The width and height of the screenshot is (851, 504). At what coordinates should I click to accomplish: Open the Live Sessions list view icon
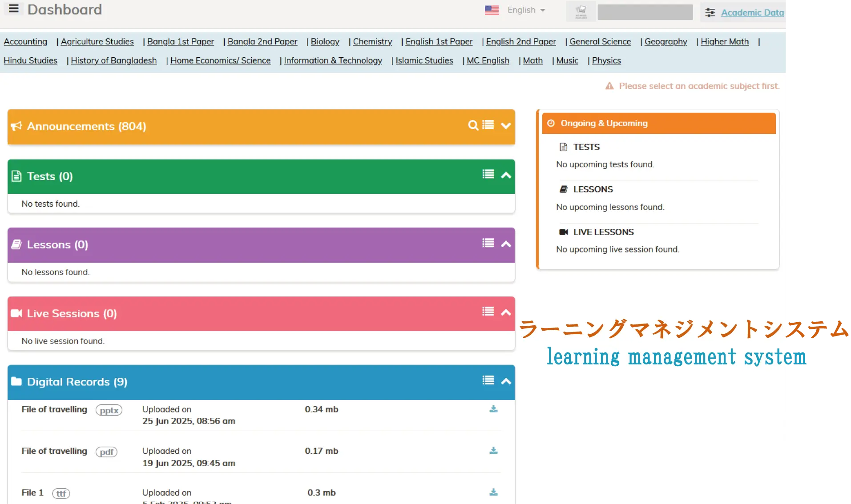click(488, 312)
